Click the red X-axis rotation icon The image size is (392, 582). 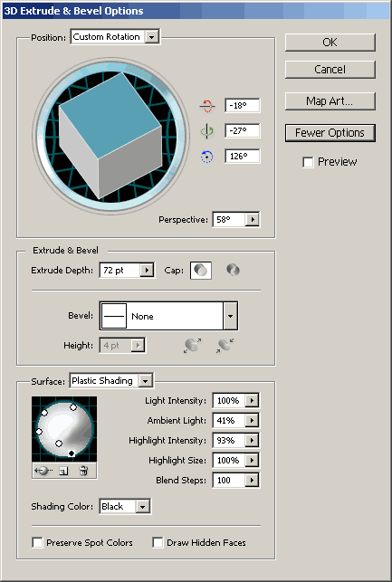pos(206,106)
